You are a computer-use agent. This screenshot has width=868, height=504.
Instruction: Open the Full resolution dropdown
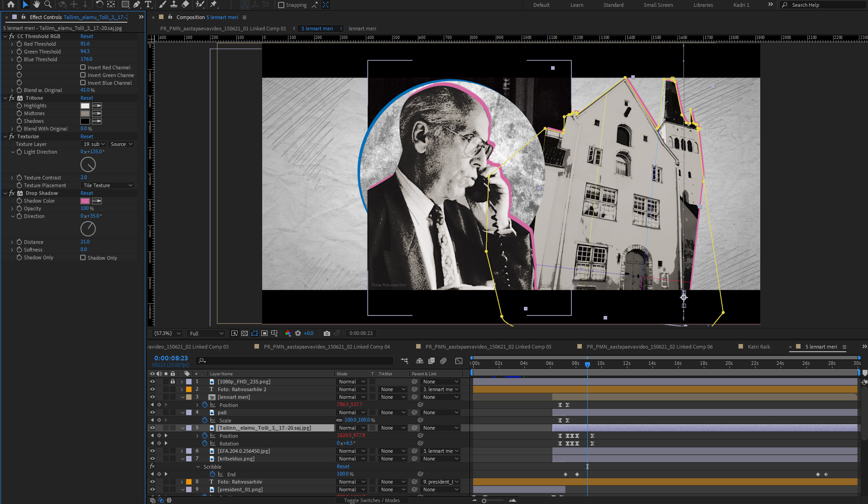click(x=206, y=334)
